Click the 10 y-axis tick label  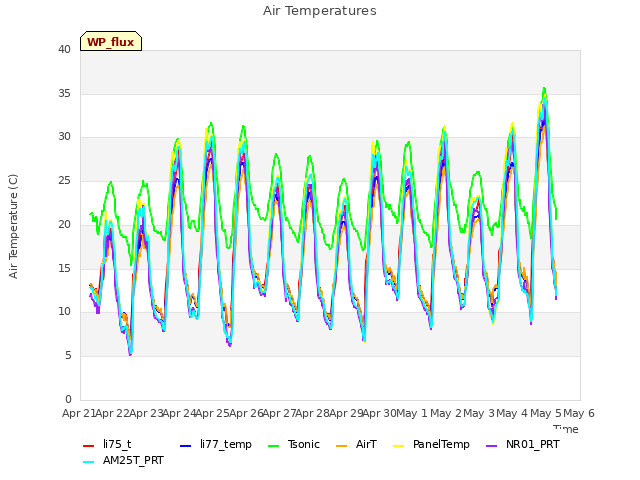pyautogui.click(x=64, y=312)
